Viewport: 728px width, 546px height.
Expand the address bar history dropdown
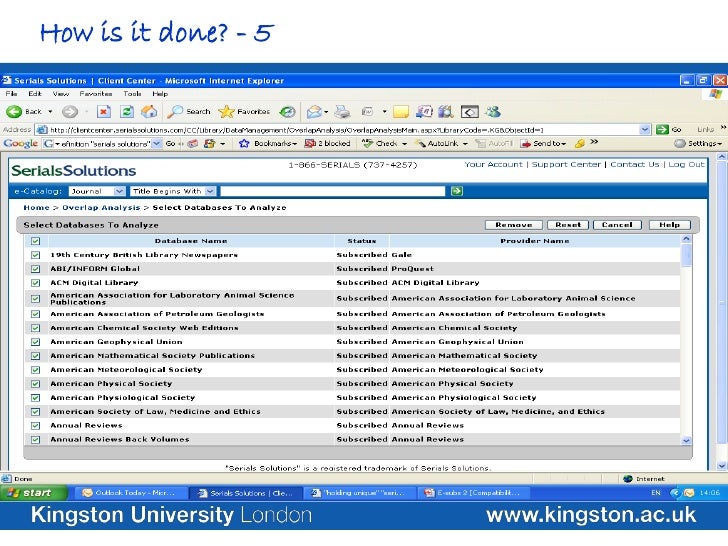[644, 130]
